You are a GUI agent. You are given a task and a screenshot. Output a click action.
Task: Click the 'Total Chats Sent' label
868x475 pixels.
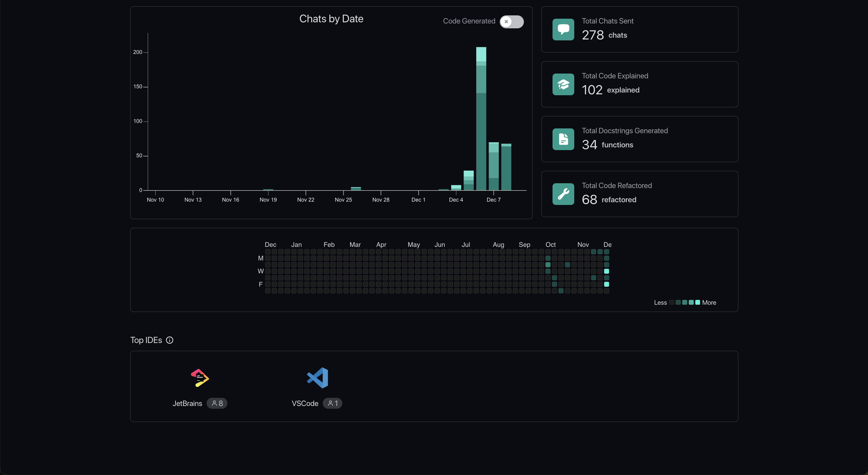pyautogui.click(x=607, y=21)
